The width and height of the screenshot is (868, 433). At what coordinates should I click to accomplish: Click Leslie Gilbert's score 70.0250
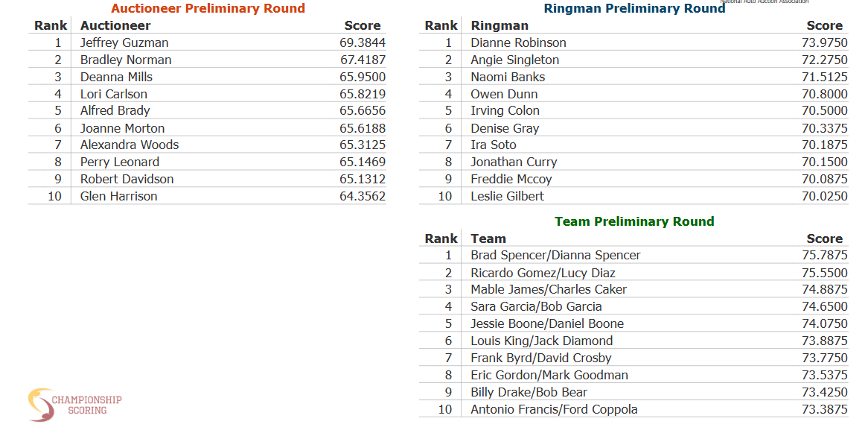pyautogui.click(x=824, y=196)
